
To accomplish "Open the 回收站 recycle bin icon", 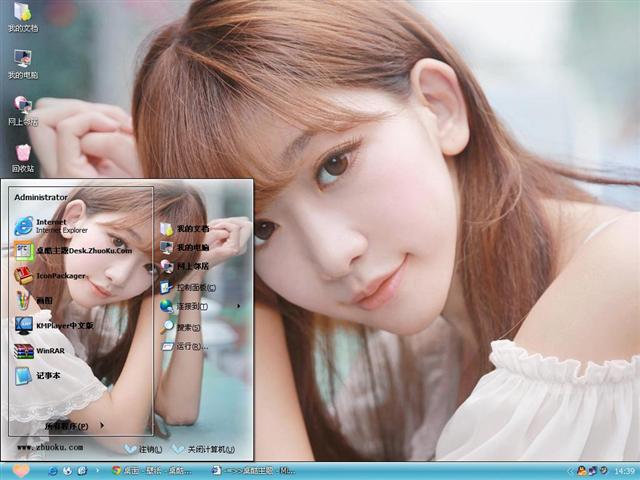I will [x=23, y=158].
